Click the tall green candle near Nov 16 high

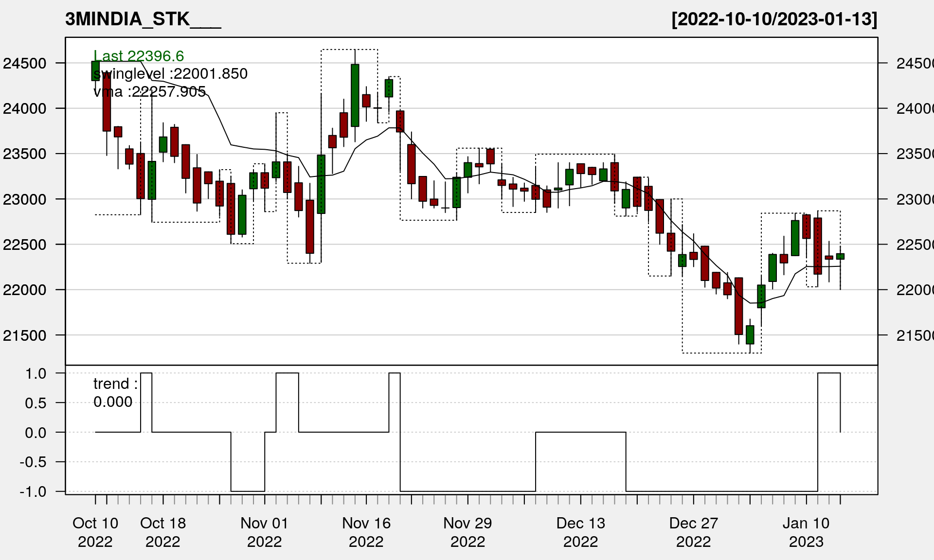pyautogui.click(x=355, y=95)
